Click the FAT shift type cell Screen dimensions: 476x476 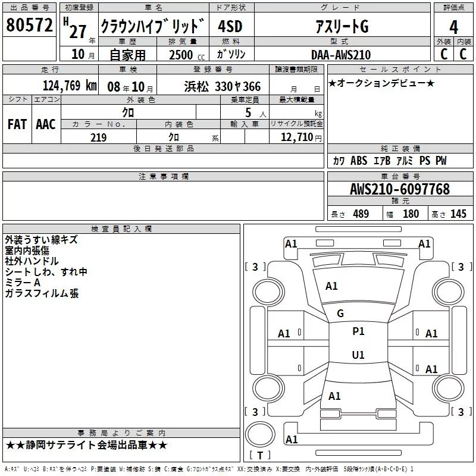17,124
